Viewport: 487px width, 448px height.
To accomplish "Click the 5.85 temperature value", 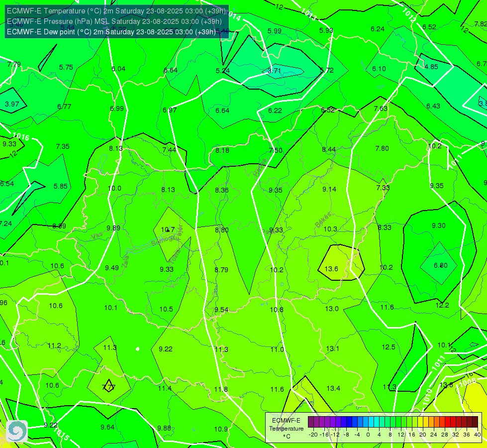I will tap(60, 186).
